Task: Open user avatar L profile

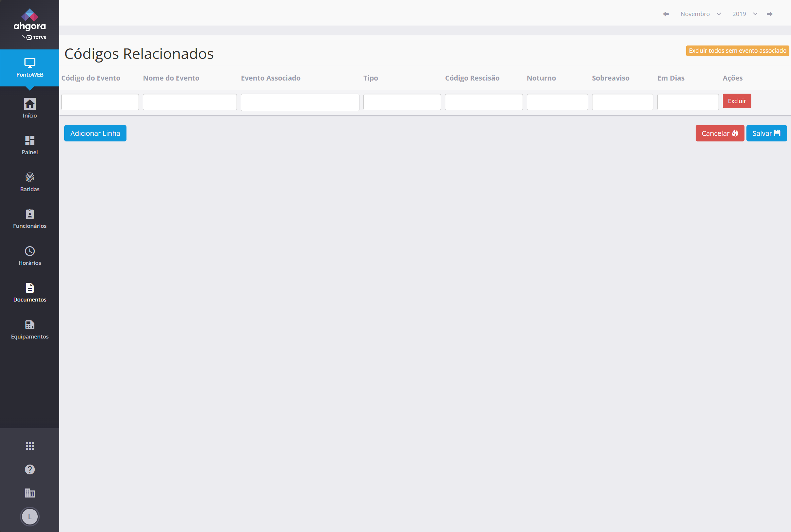Action: pos(29,517)
